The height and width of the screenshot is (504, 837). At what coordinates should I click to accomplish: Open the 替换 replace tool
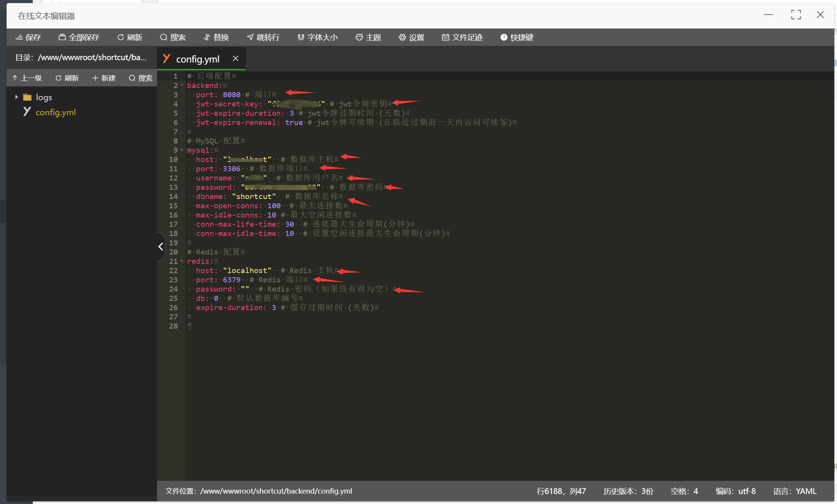tap(216, 37)
